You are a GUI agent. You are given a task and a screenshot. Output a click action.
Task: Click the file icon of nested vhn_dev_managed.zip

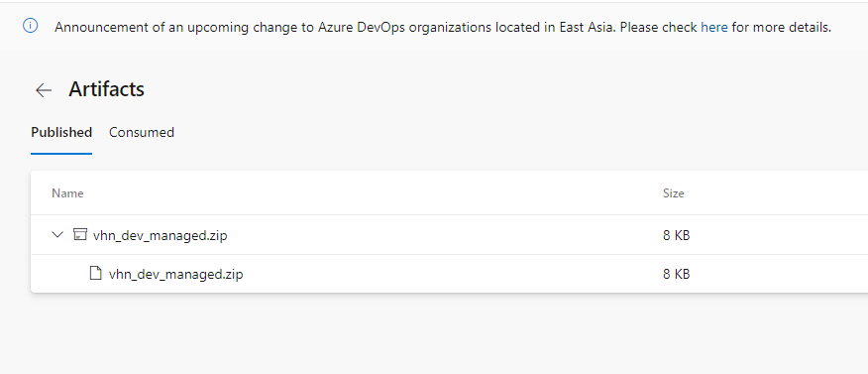96,273
